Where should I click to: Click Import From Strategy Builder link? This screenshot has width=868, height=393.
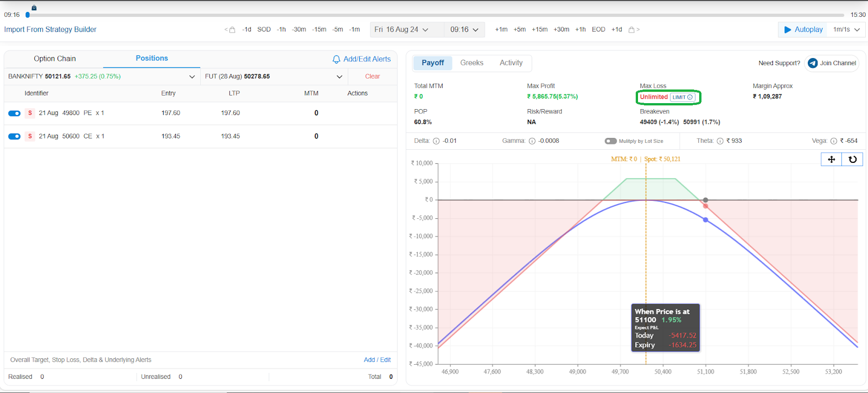[x=50, y=30]
